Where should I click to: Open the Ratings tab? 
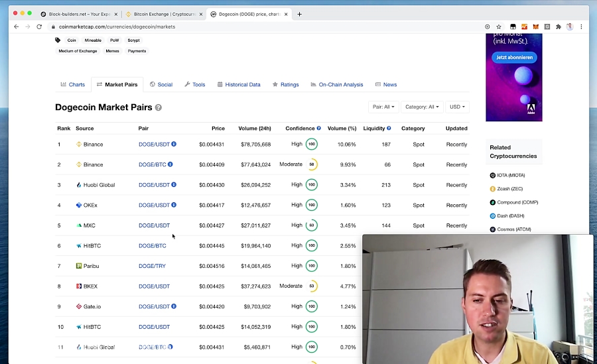point(285,84)
